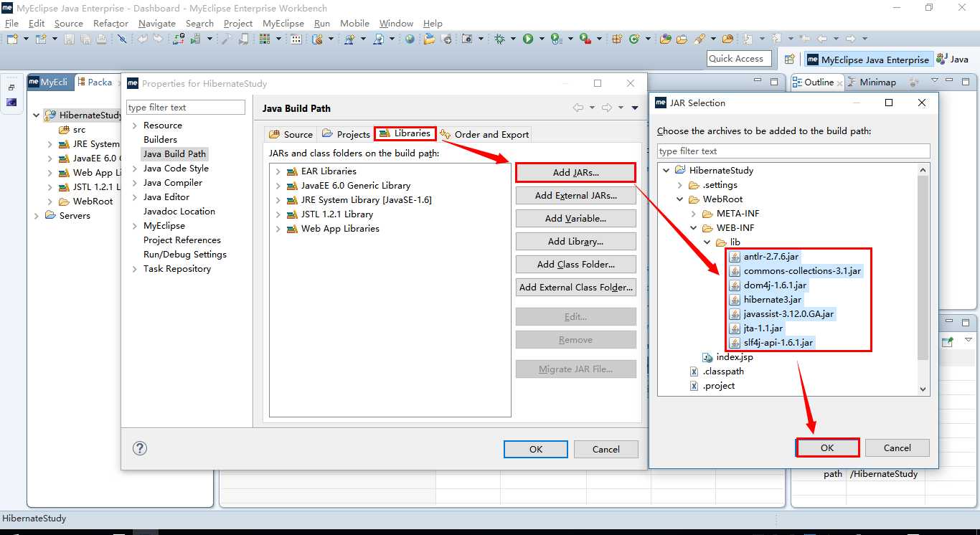This screenshot has width=980, height=535.
Task: Click the New Java Class green icon
Action: pyautogui.click(x=633, y=39)
